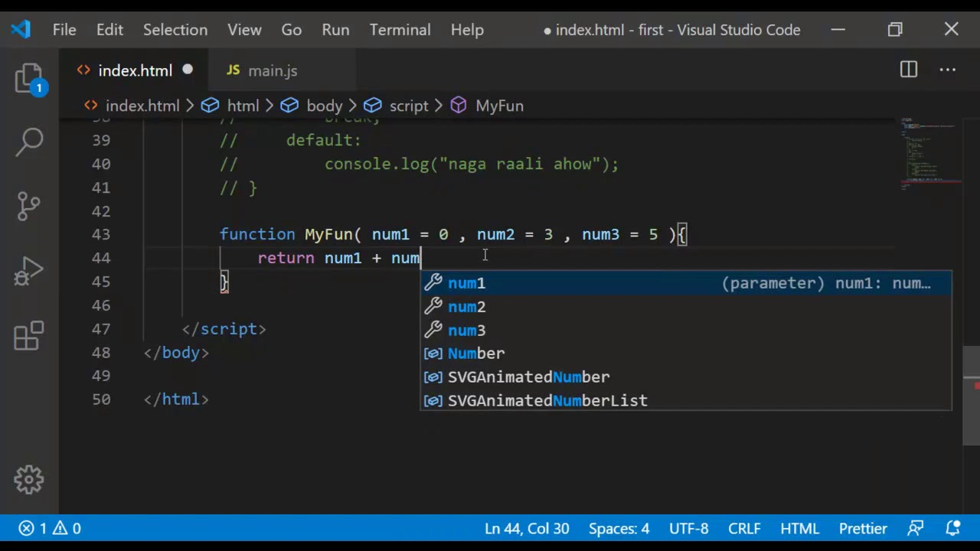Select MyFun in the breadcrumb
This screenshot has height=551, width=980.
[x=499, y=106]
